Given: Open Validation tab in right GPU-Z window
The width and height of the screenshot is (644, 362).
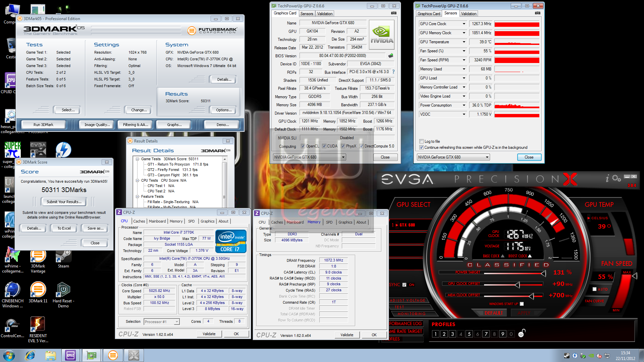Looking at the screenshot, I should click(468, 14).
